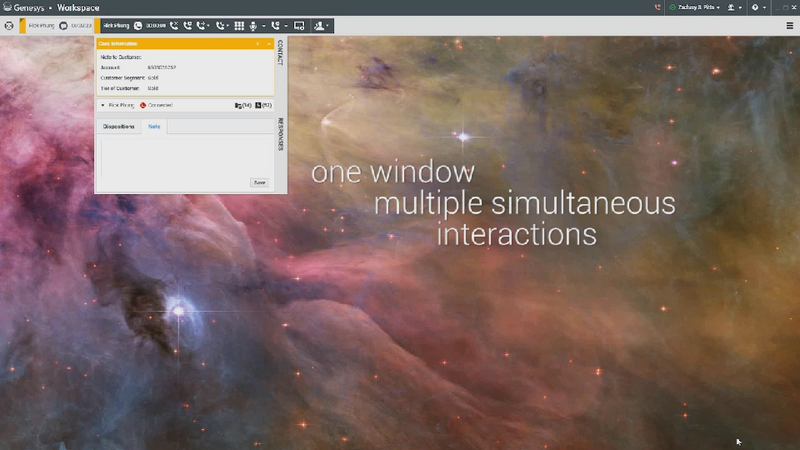Click the Save button under the note
This screenshot has width=800, height=450.
[259, 182]
